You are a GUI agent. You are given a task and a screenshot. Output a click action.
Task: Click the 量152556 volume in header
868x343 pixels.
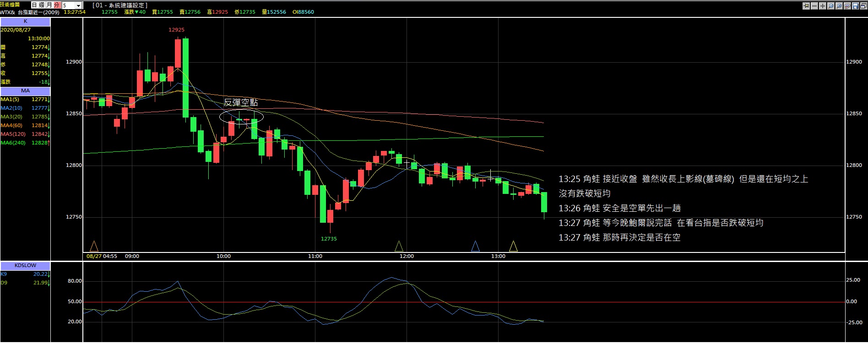(274, 12)
